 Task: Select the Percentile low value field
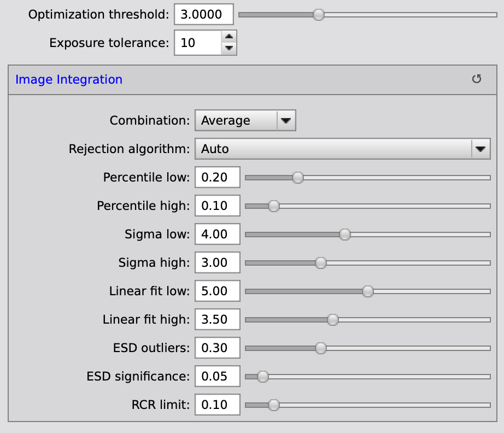(x=217, y=177)
